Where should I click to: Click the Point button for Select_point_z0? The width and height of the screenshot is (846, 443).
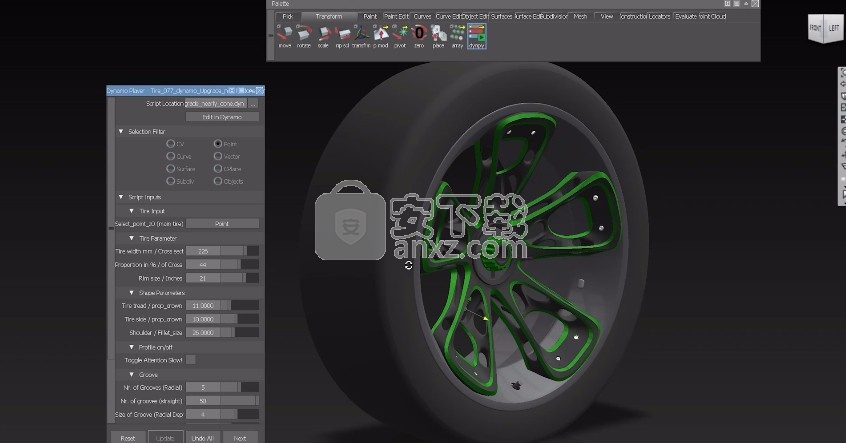(222, 223)
